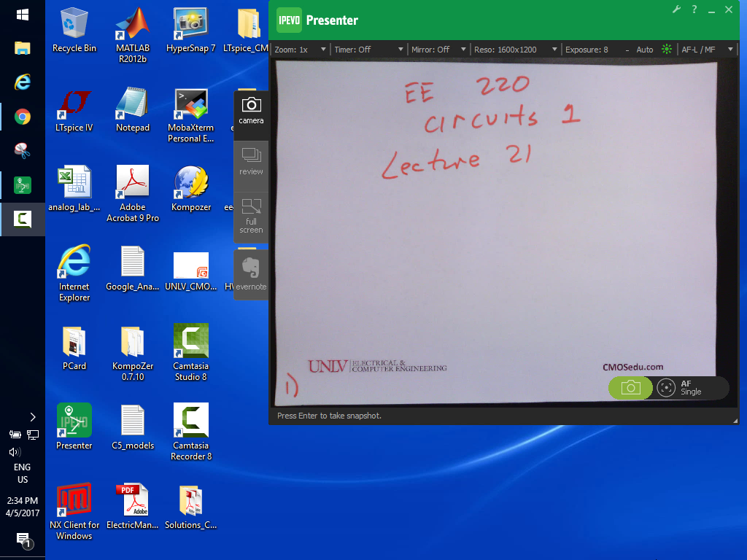Click the Exposure 8 value

pyautogui.click(x=587, y=50)
